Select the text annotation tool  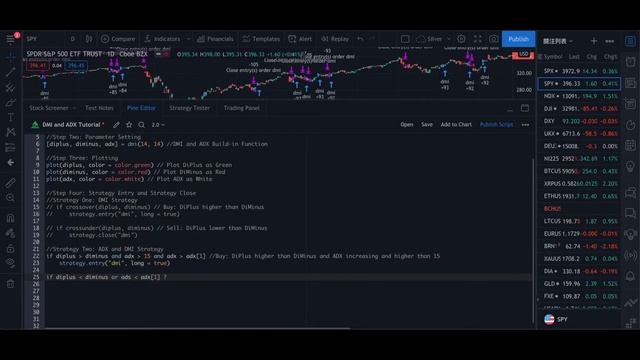[x=10, y=117]
